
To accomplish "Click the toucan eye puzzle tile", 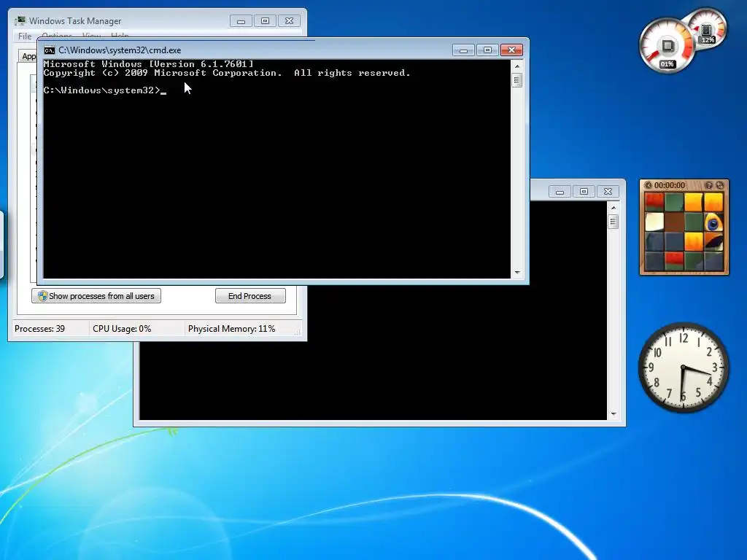I will pos(713,222).
